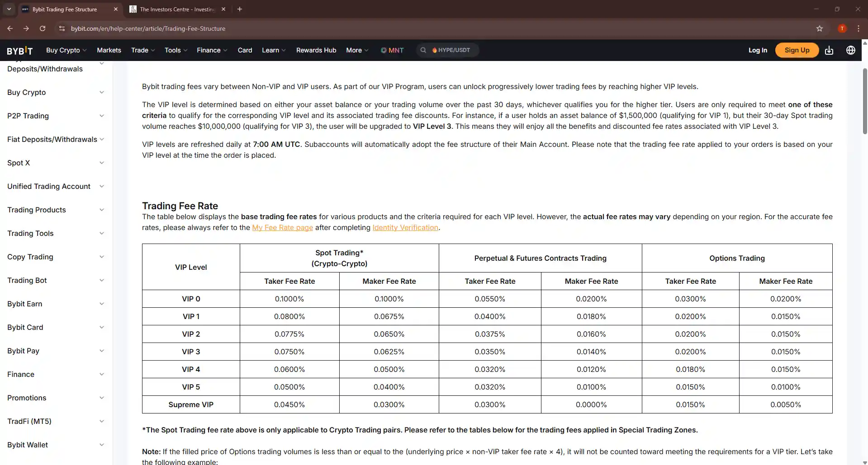Select VIP 0 spot taker fee 0.1000%
Viewport: 868px width, 465px height.
[289, 299]
